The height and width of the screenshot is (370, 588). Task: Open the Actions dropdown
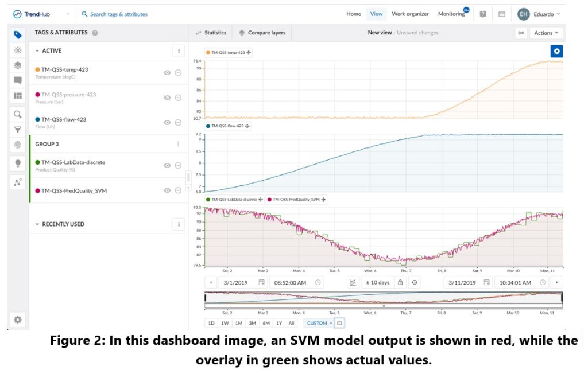point(546,33)
